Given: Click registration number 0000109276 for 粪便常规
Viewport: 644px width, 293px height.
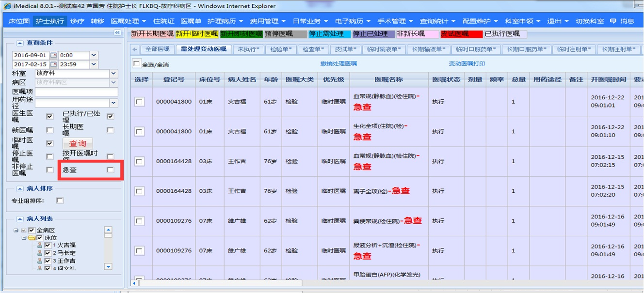Looking at the screenshot, I should tap(174, 221).
